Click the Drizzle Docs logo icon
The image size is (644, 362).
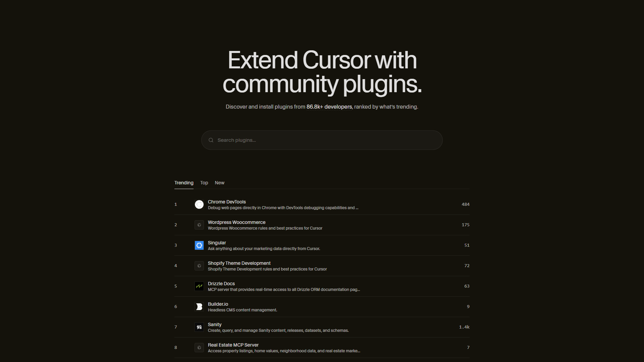pos(199,286)
